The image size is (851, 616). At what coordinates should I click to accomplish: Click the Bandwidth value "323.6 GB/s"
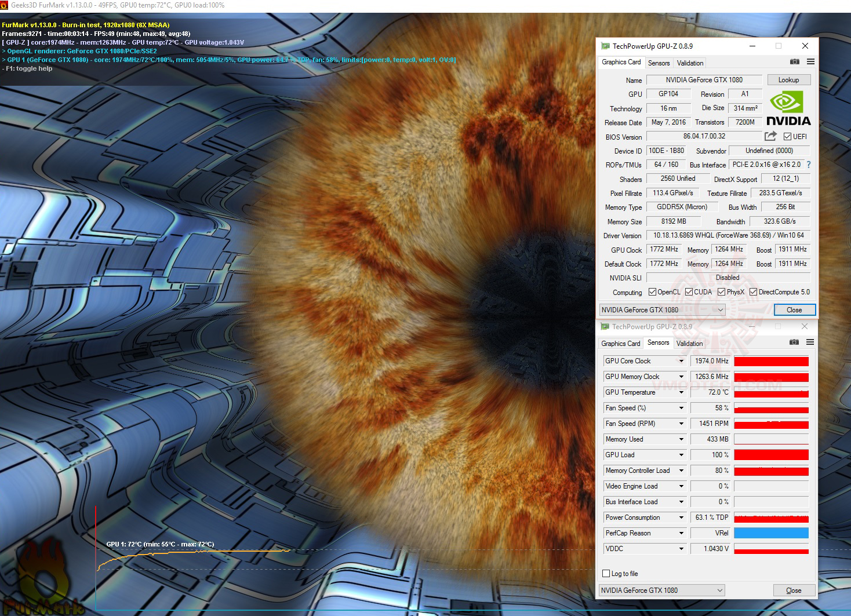tap(780, 221)
